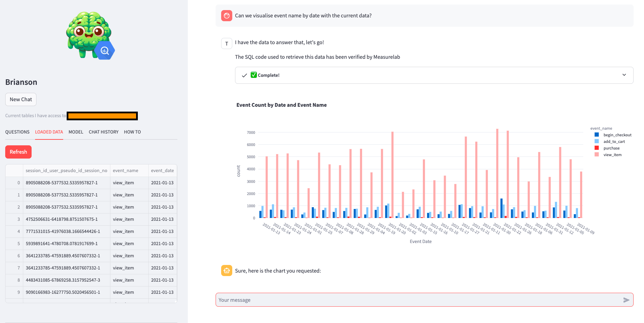Toggle add_to_cart legend swatch
This screenshot has width=644, height=323.
point(596,141)
